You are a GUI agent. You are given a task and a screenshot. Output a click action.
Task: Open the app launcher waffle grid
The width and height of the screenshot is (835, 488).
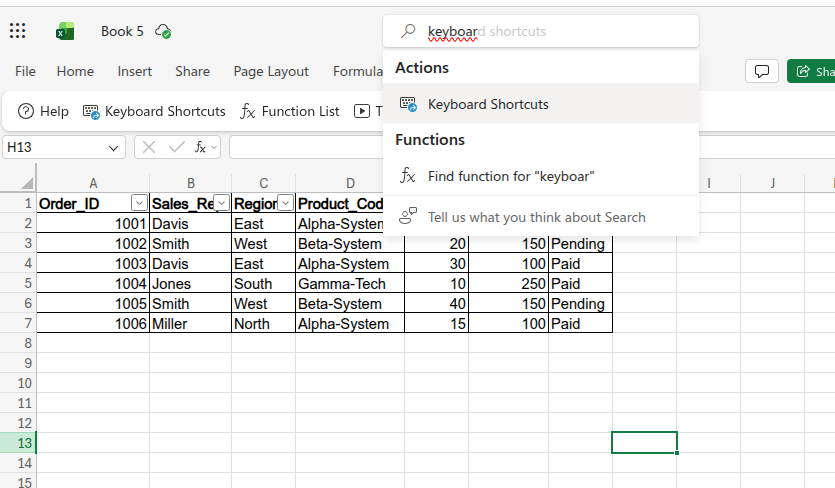coord(18,31)
